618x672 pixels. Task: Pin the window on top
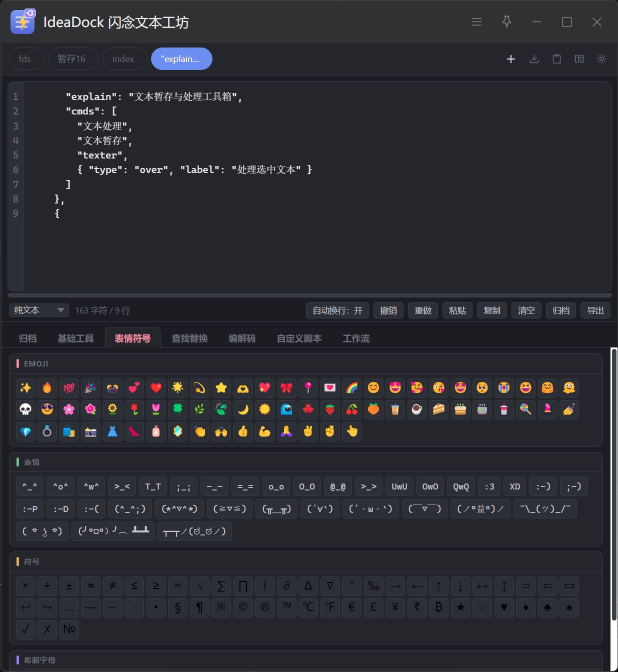point(506,22)
